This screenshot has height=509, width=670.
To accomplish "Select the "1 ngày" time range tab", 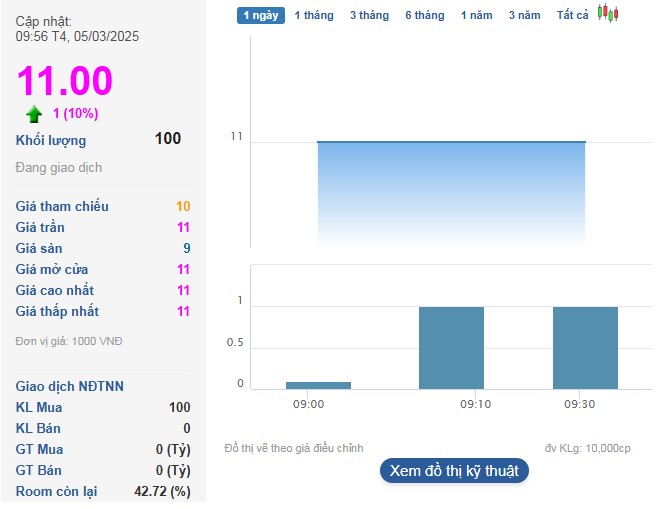I will pos(261,15).
